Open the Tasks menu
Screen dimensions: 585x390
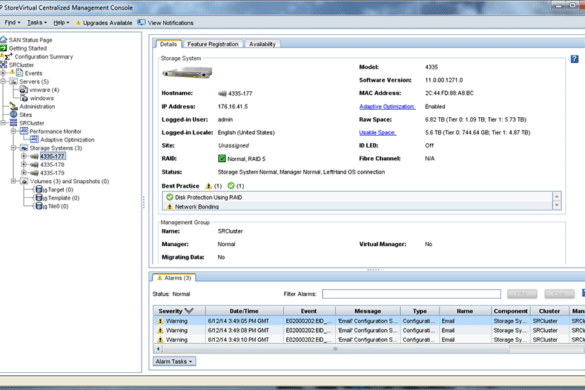(x=37, y=22)
